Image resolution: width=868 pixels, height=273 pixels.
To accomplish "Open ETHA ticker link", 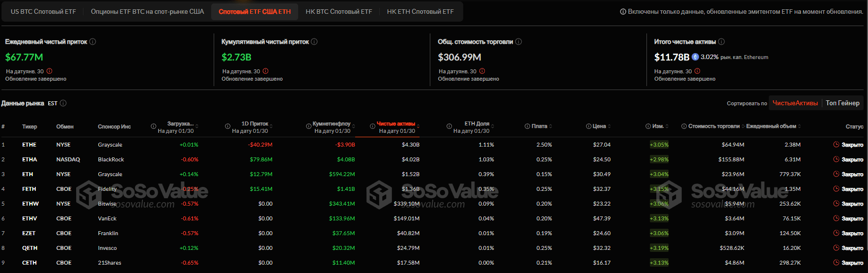I will [29, 159].
